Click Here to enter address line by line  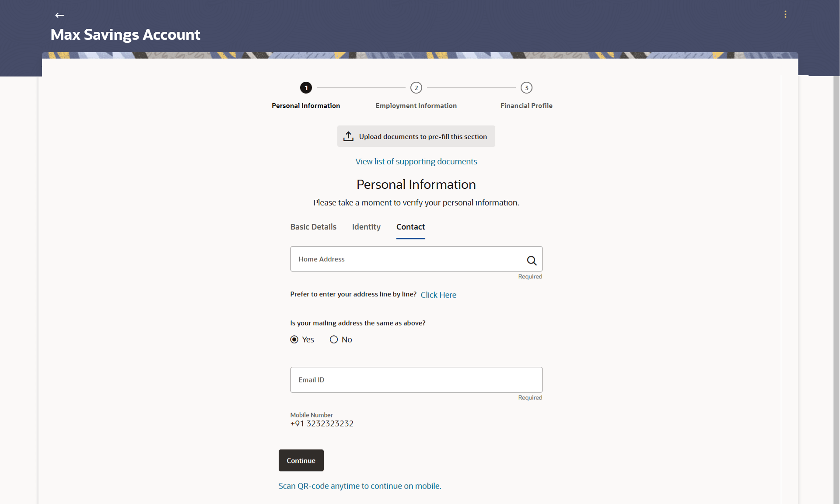point(438,295)
